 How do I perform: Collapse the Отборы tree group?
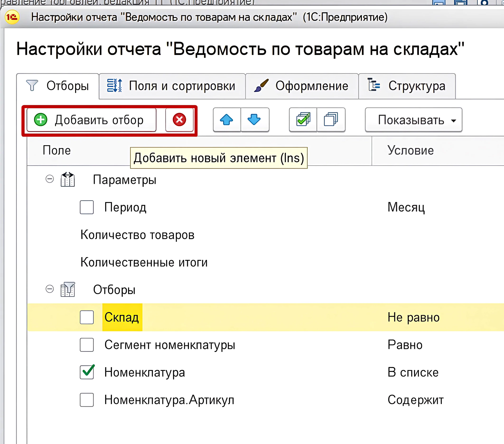50,289
